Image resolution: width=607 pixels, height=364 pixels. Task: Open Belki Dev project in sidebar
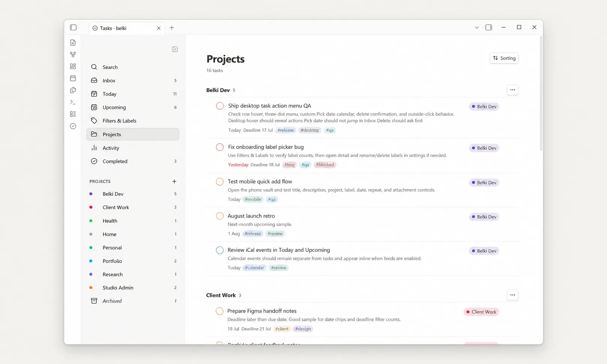pos(133,194)
